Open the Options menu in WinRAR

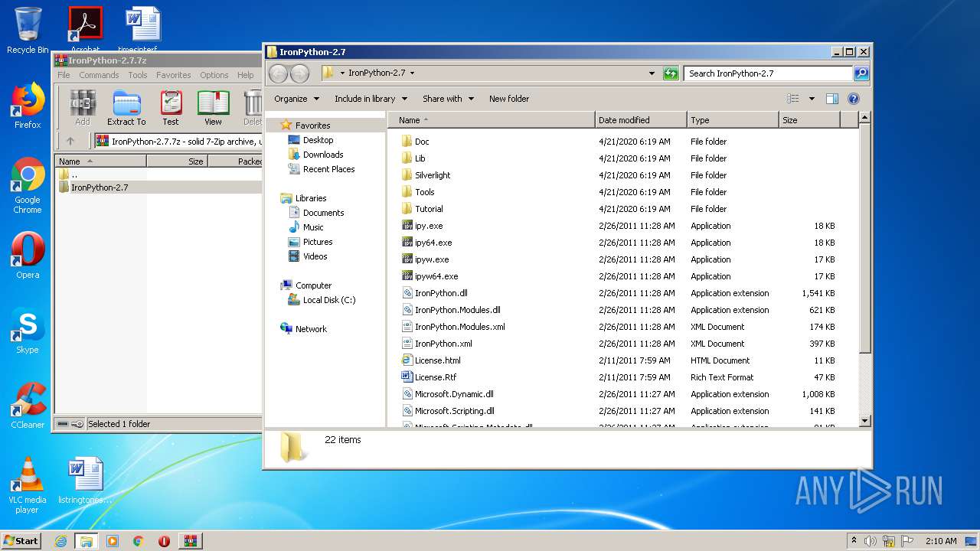click(214, 75)
